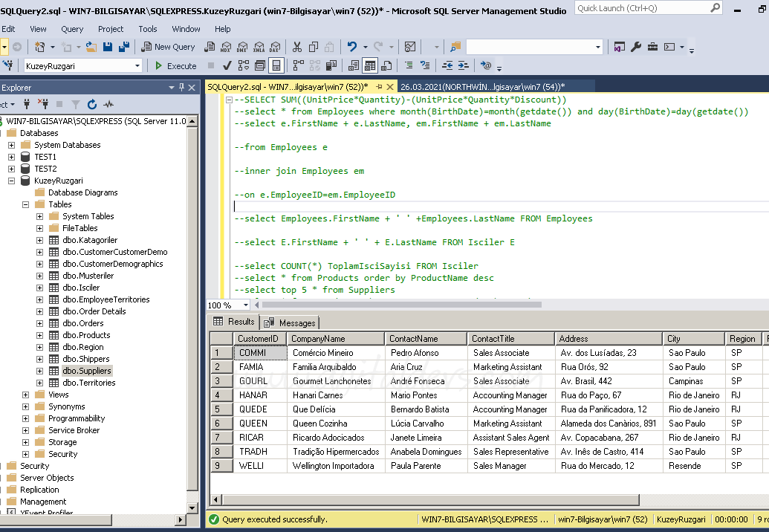Expand the Views folder node
769x532 pixels.
coord(25,395)
